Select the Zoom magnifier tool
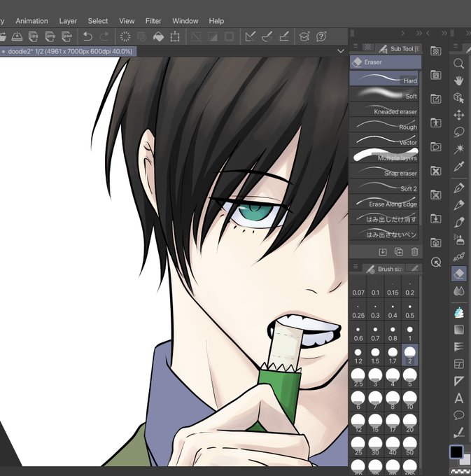471x476 pixels. coord(459,64)
